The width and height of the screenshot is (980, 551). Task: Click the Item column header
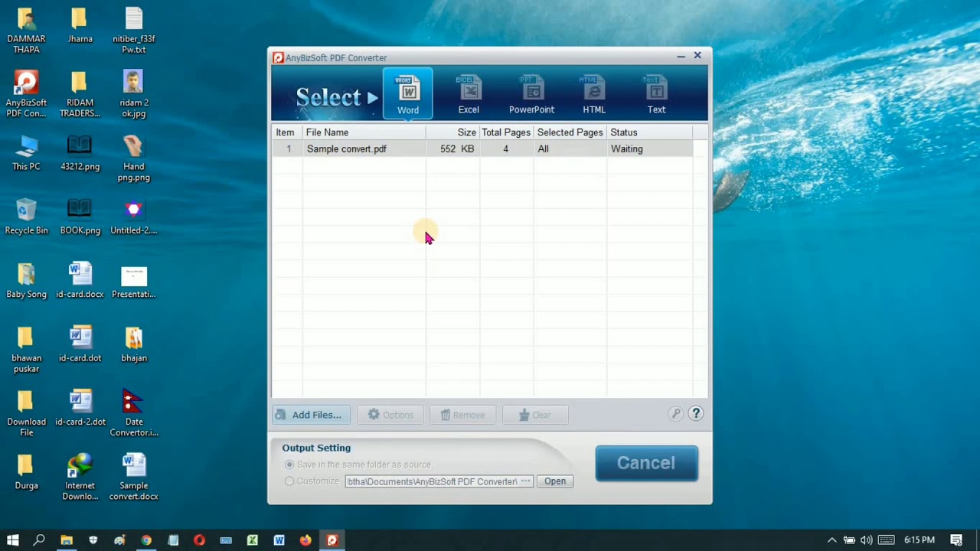pyautogui.click(x=286, y=132)
